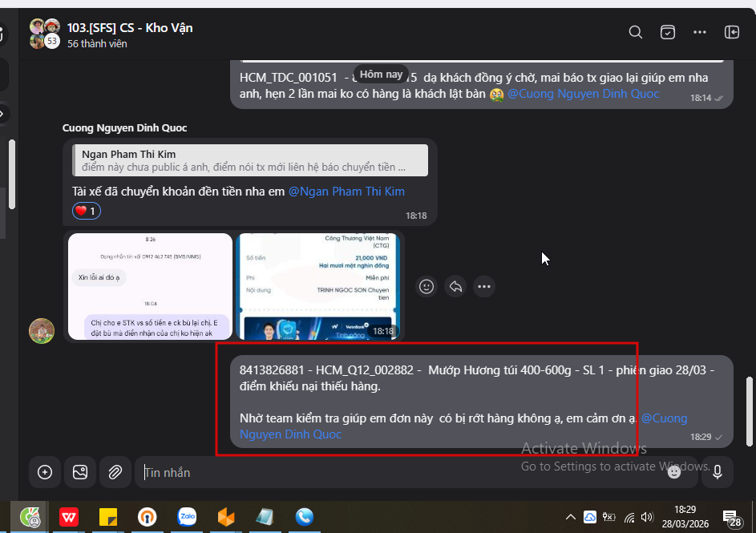Open more options in chat header
The image size is (756, 533).
700,32
